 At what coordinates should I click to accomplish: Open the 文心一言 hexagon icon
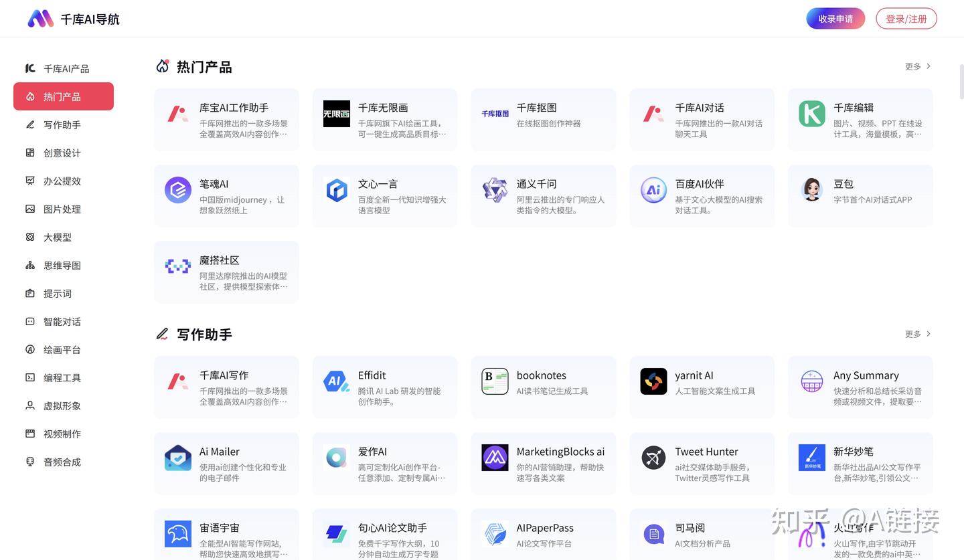coord(337,190)
